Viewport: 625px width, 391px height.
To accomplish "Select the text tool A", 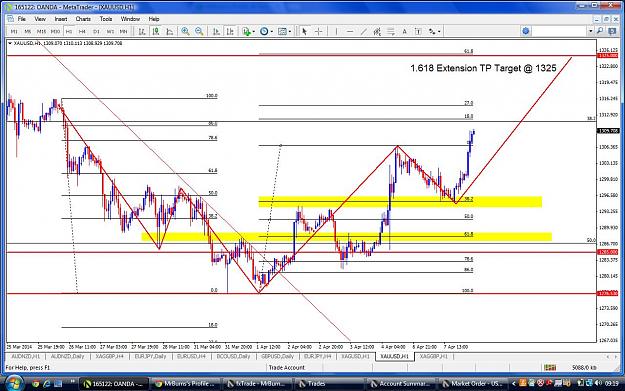I will point(404,31).
